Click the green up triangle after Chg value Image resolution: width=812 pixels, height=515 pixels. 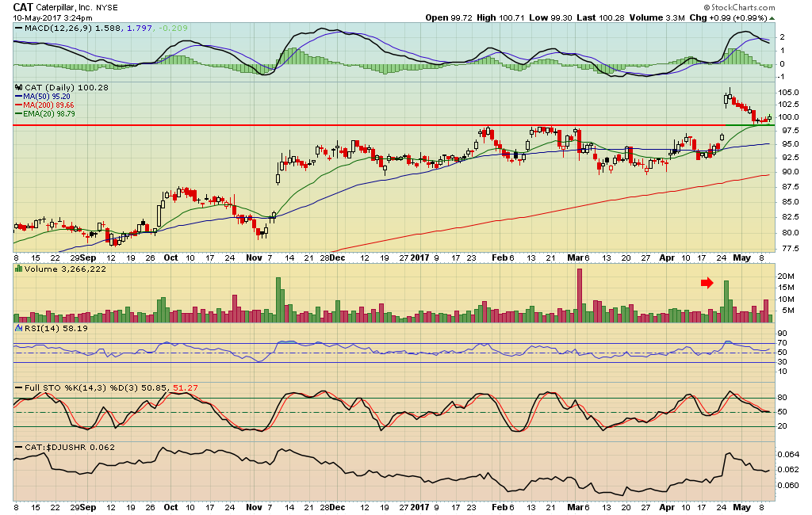pos(772,17)
